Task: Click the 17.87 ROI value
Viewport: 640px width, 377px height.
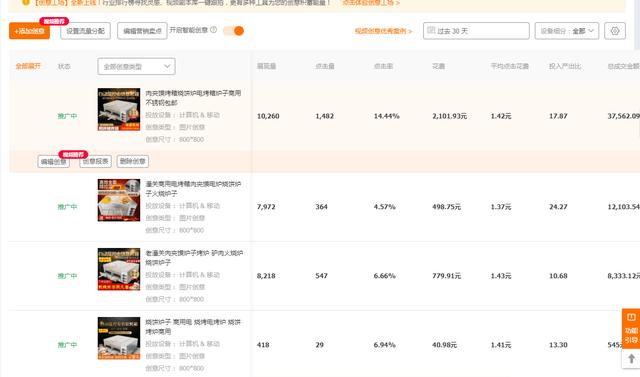Action: click(558, 116)
